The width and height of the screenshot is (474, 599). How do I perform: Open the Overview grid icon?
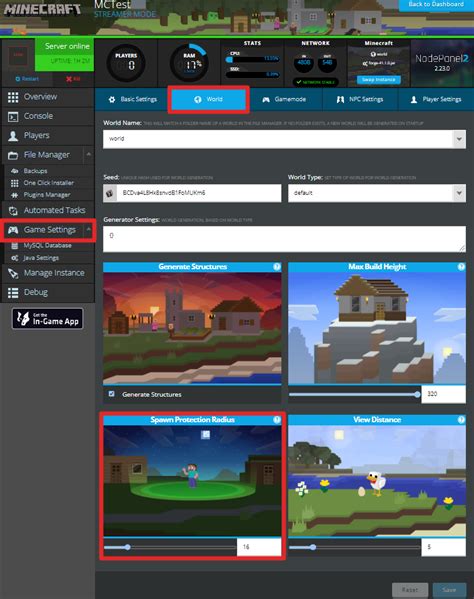coord(13,97)
